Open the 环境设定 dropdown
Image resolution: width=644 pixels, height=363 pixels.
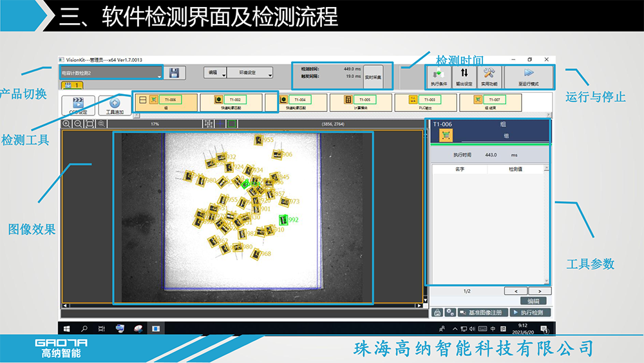pos(250,72)
